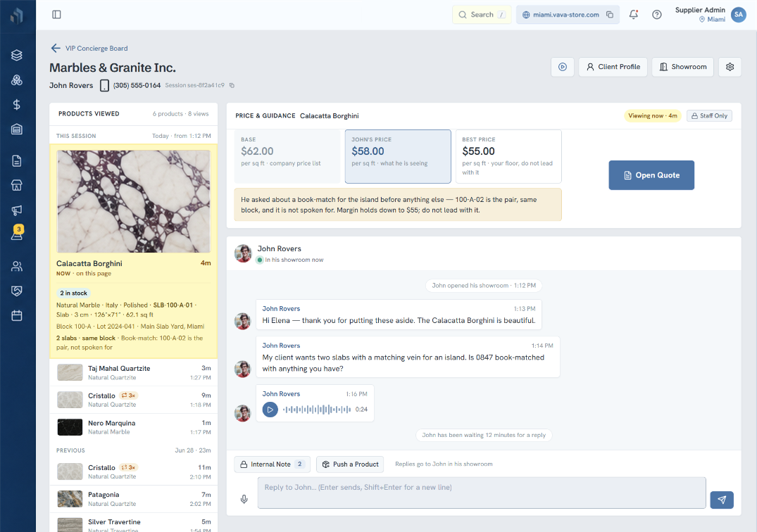
Task: Select the Base $62.00 price card
Action: click(x=287, y=156)
